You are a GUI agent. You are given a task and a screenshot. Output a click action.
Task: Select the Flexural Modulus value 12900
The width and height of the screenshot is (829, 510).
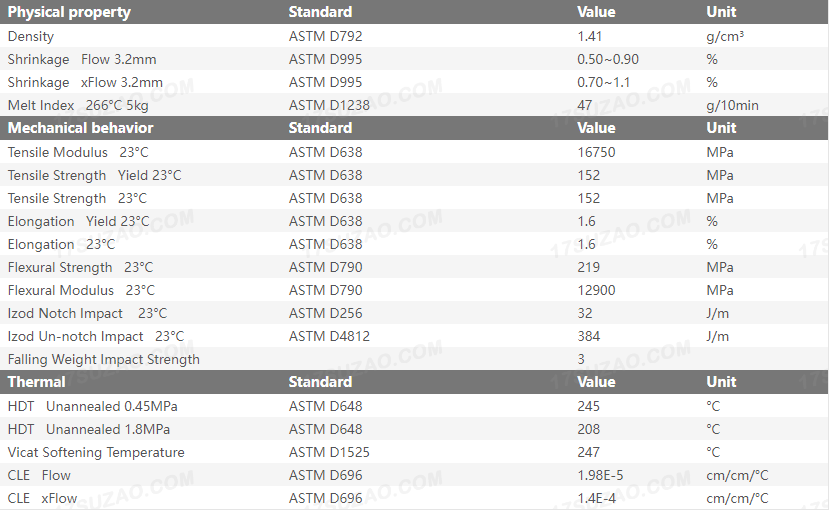tap(597, 290)
